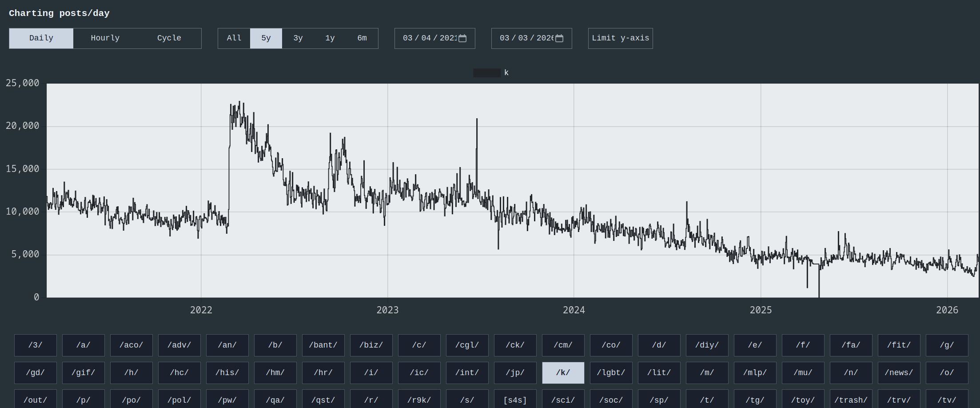Chart the /g/ board

click(x=947, y=345)
